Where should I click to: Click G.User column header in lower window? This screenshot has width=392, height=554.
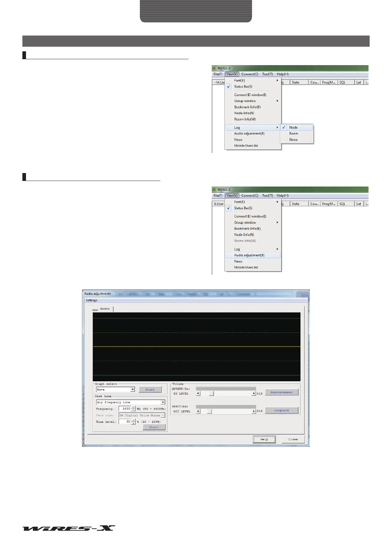(219, 204)
